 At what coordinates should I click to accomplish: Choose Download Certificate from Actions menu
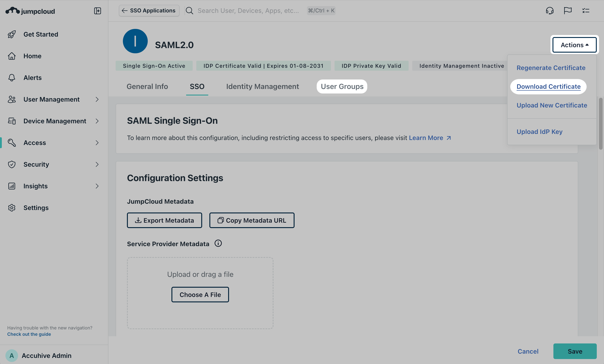click(548, 86)
